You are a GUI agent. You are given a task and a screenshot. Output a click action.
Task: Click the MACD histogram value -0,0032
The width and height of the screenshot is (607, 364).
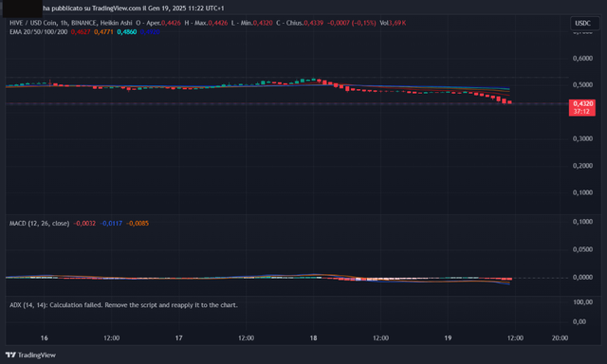[x=84, y=223]
